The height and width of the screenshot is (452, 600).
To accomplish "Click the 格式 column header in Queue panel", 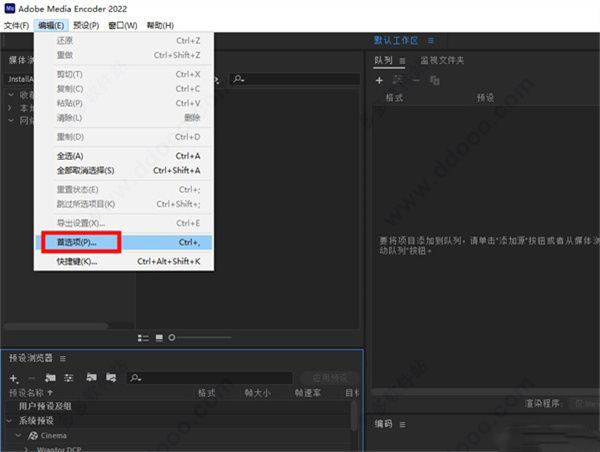I will point(394,98).
